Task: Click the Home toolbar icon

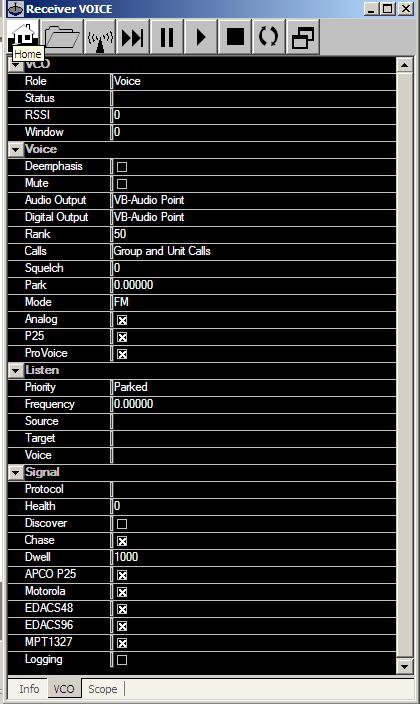Action: (x=23, y=36)
